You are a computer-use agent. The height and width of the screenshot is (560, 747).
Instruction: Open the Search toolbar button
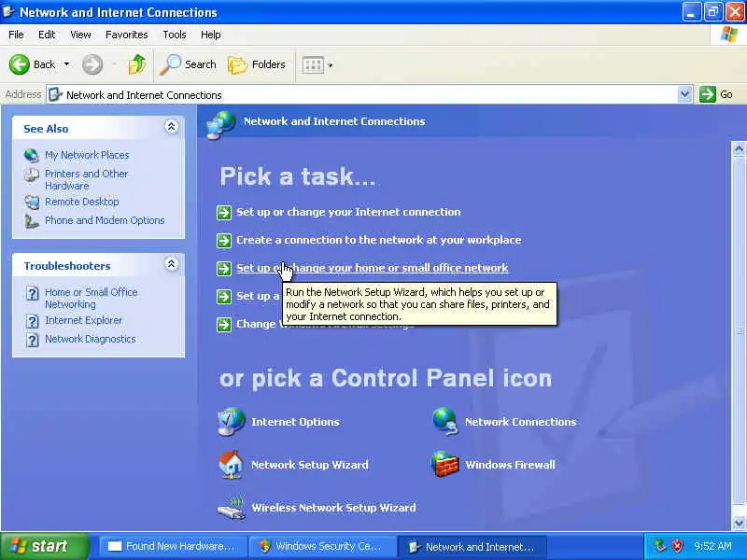pos(189,64)
